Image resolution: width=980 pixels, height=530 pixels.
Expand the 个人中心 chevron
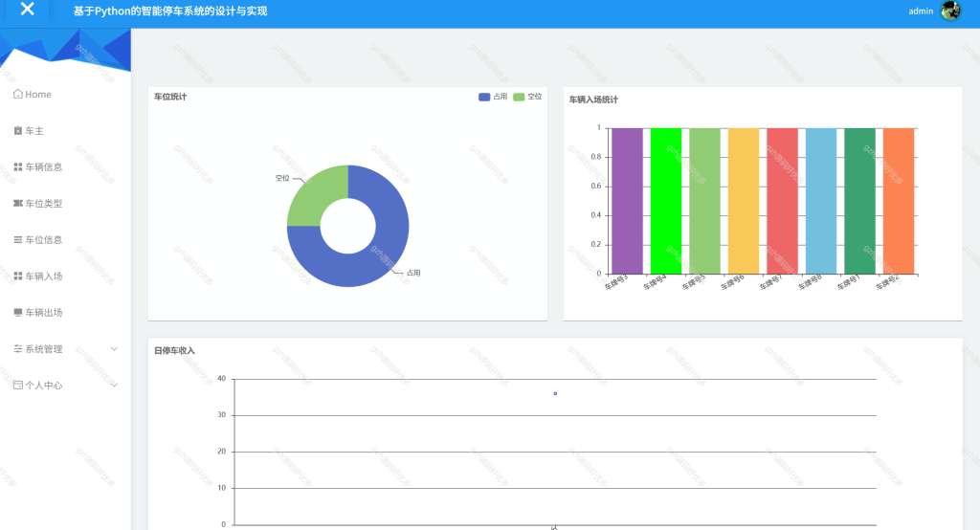tap(115, 385)
